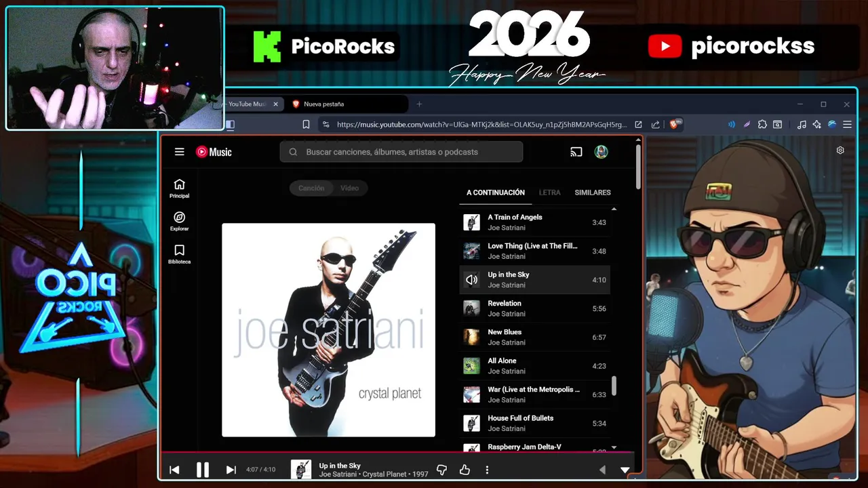The image size is (868, 488).
Task: Skip to next track
Action: click(x=231, y=470)
